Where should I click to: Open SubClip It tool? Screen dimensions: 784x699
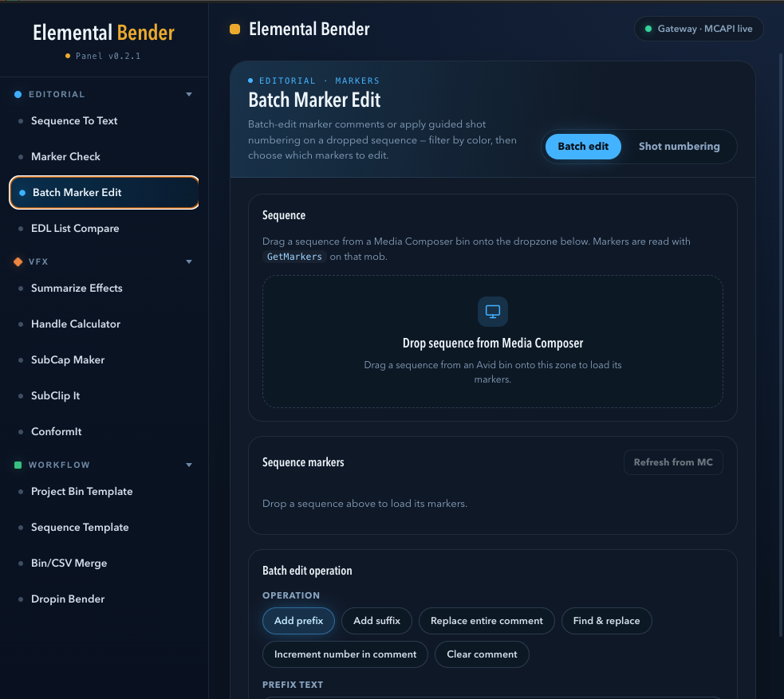point(104,395)
